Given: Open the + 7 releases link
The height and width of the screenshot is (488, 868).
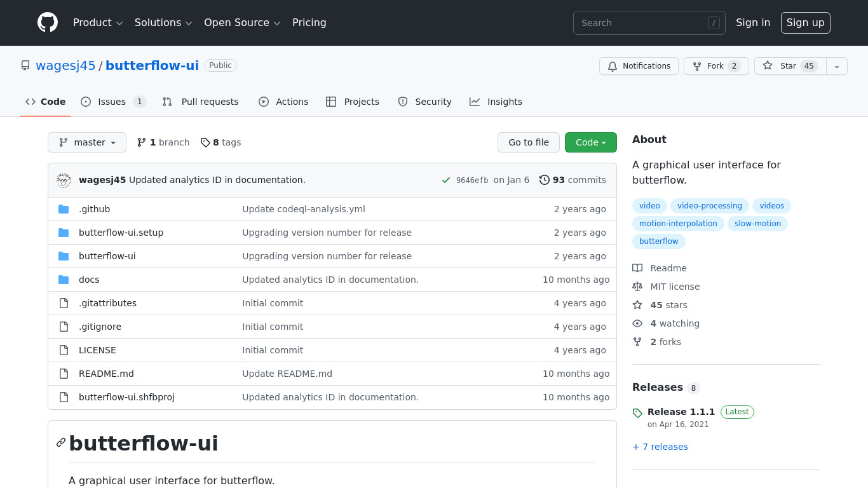Looking at the screenshot, I should coord(660,447).
